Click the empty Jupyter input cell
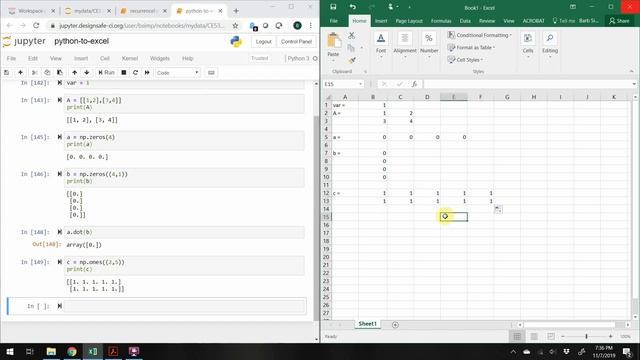The image size is (640, 360). click(184, 306)
